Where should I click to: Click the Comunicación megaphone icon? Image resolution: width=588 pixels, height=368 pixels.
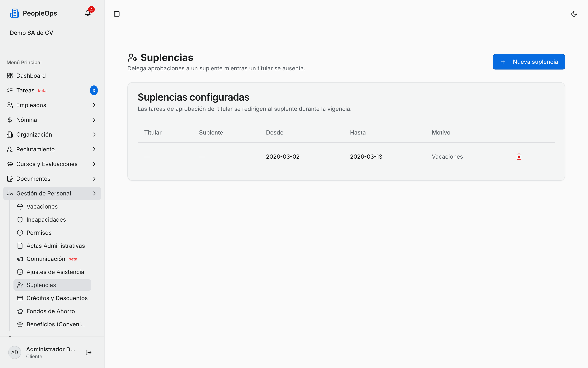click(x=20, y=259)
